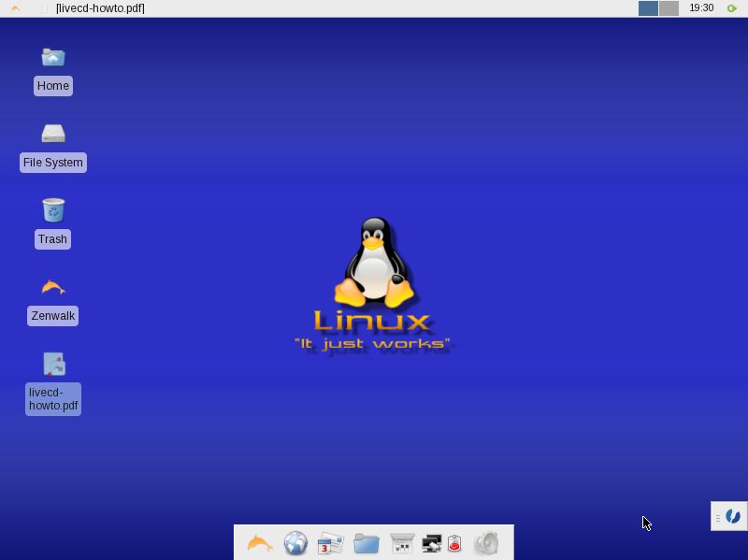This screenshot has height=560, width=748.
Task: Open the livecd-howto.pdf document icon
Action: tap(54, 365)
